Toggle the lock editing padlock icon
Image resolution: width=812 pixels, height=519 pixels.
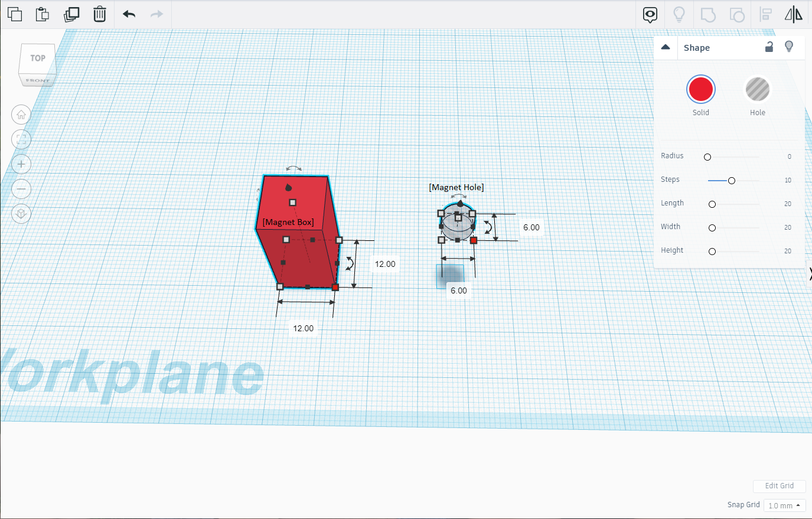coord(769,47)
